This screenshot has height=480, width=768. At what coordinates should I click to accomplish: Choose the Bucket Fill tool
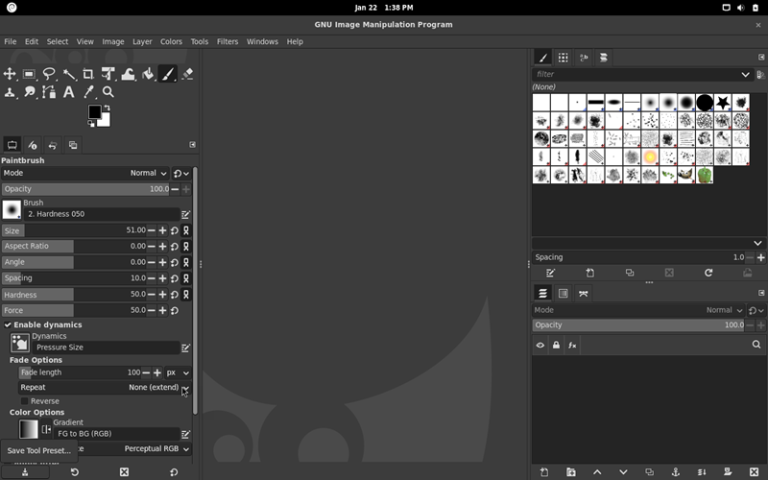coord(147,74)
